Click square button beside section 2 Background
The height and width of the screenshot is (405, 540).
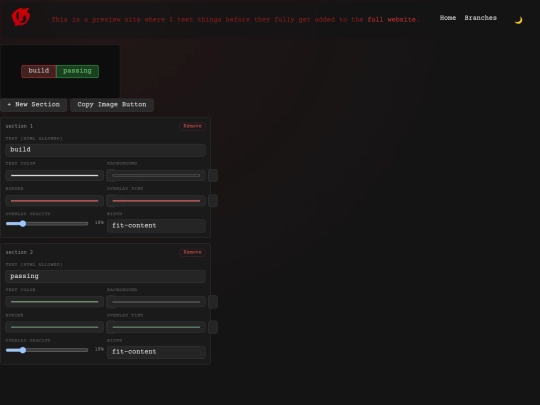[x=213, y=302]
